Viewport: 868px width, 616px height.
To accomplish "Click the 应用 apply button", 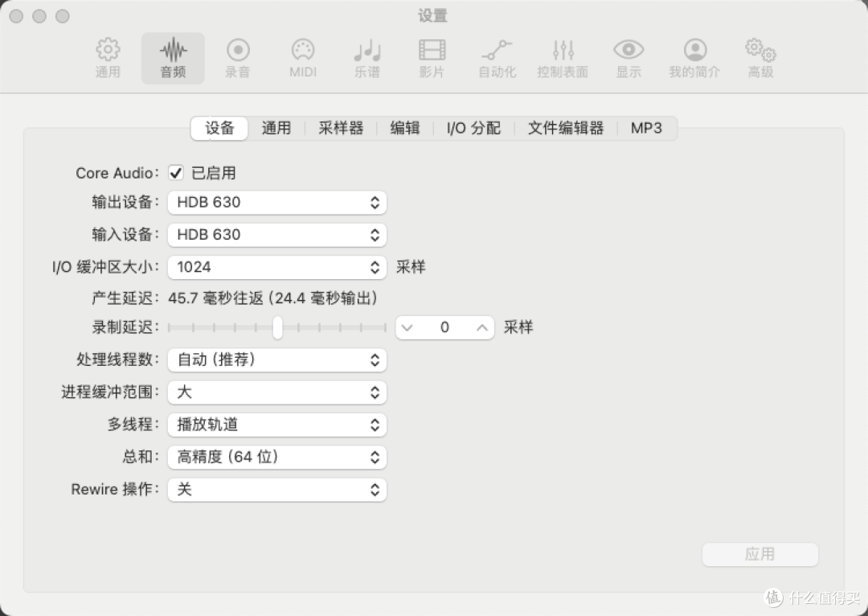I will click(759, 555).
